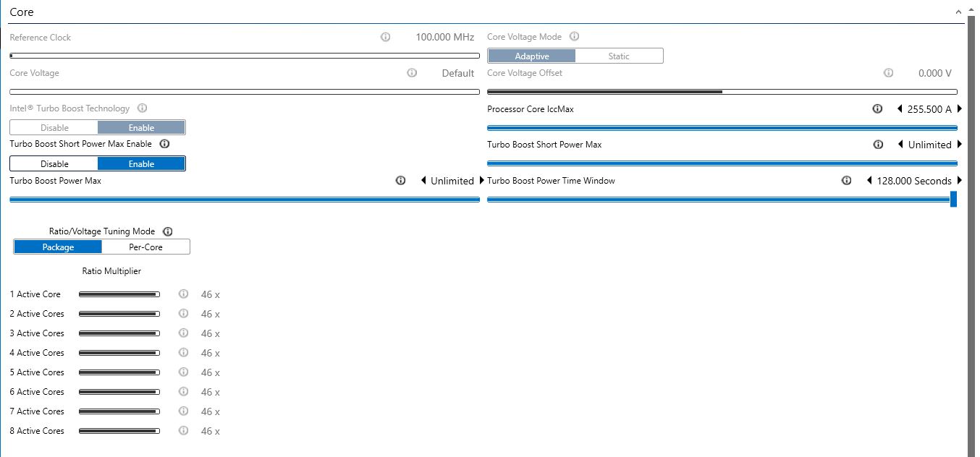This screenshot has height=457, width=980.
Task: Select Adaptive core voltage mode
Action: click(531, 56)
